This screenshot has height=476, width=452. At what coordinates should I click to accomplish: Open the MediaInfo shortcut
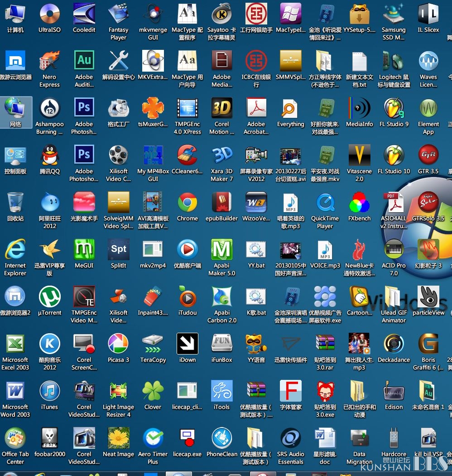pos(360,108)
